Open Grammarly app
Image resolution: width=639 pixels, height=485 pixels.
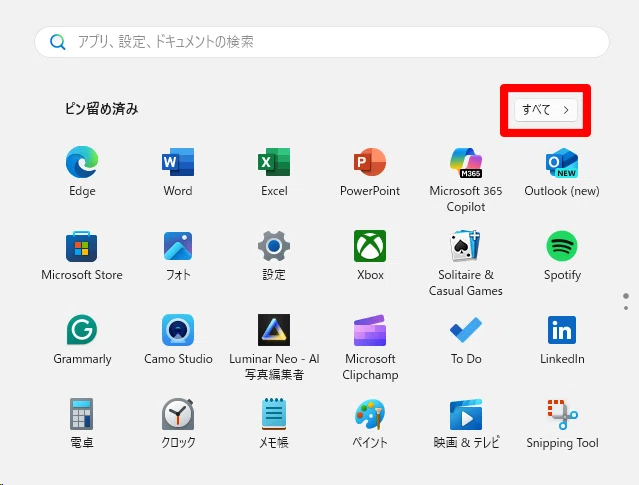pos(82,330)
